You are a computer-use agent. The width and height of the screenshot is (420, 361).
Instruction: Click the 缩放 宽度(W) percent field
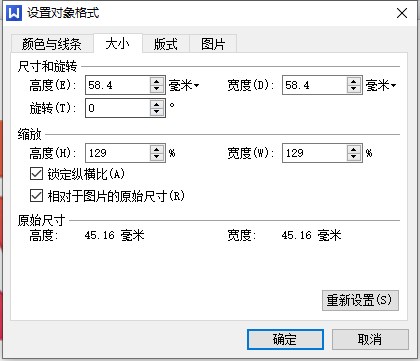point(315,153)
